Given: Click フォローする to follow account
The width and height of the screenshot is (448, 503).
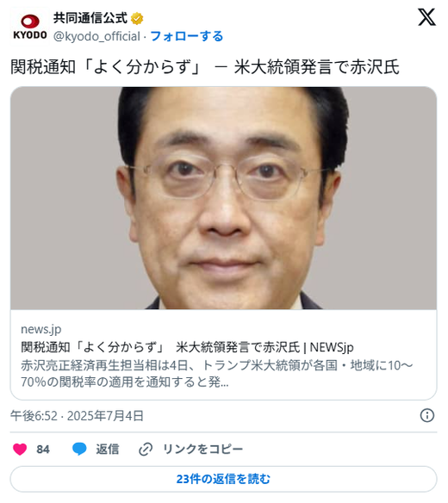Looking at the screenshot, I should (186, 36).
